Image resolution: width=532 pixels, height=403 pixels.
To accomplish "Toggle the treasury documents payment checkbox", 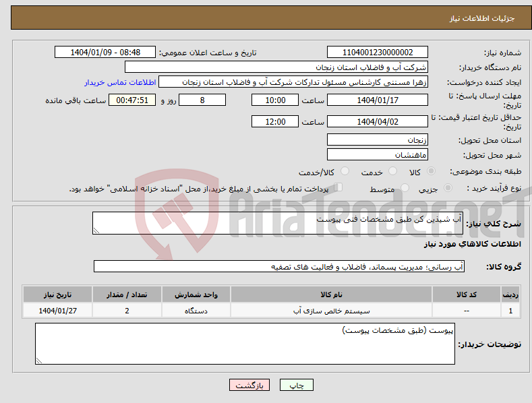I will (338, 187).
